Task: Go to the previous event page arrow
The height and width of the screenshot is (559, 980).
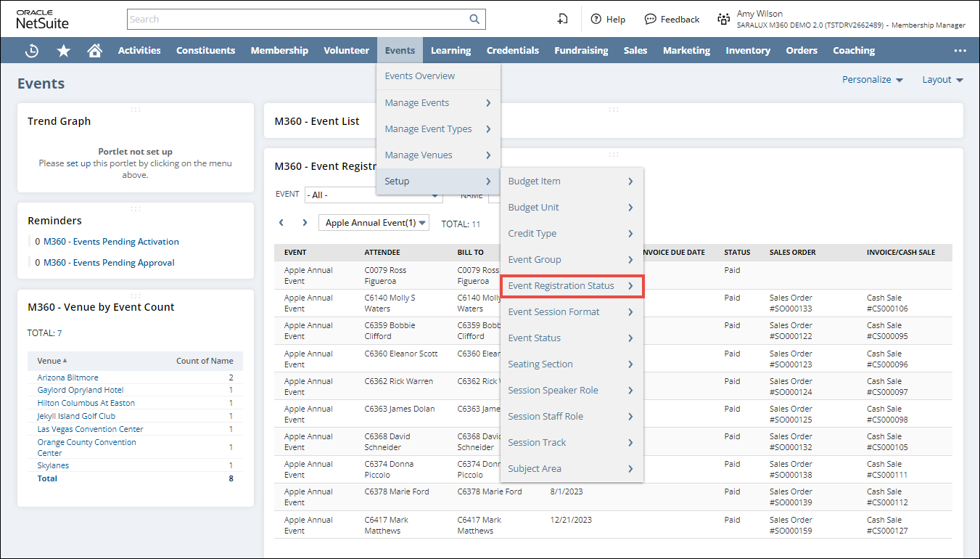Action: (281, 223)
